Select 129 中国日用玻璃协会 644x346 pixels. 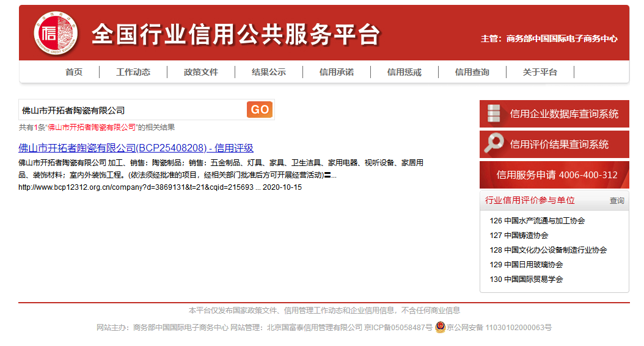point(526,264)
